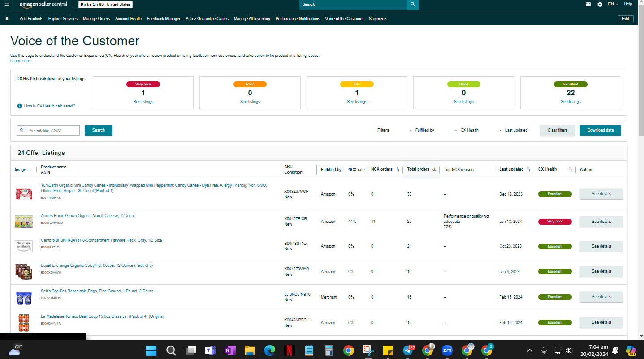Open Performance Notifications
This screenshot has width=644, height=359.
point(298,19)
